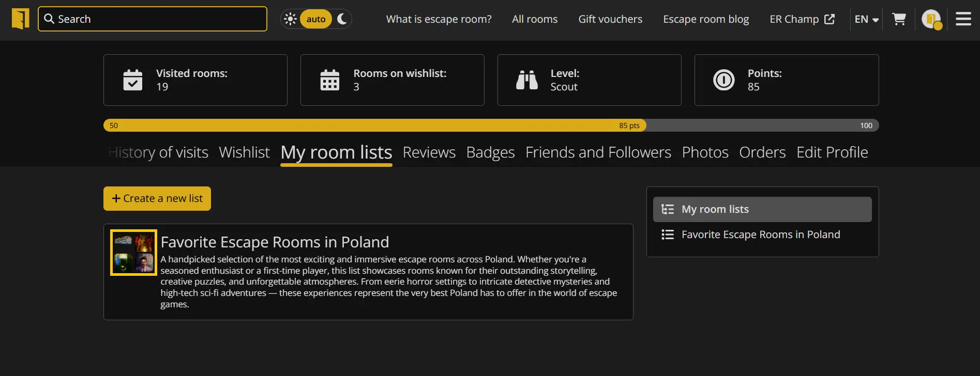The image size is (980, 376).
Task: Expand the EN language dropdown
Action: pos(866,19)
